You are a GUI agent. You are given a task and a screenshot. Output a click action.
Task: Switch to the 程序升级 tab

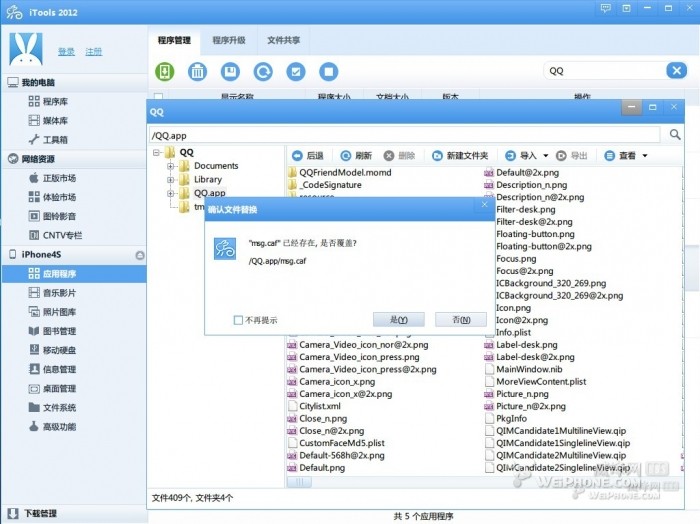coord(229,40)
